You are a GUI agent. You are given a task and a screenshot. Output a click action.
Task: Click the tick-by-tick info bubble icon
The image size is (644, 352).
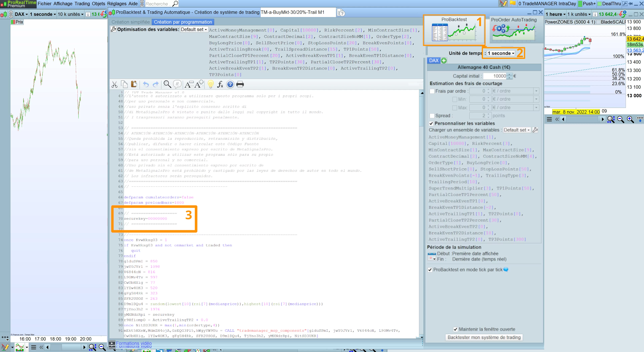point(506,269)
